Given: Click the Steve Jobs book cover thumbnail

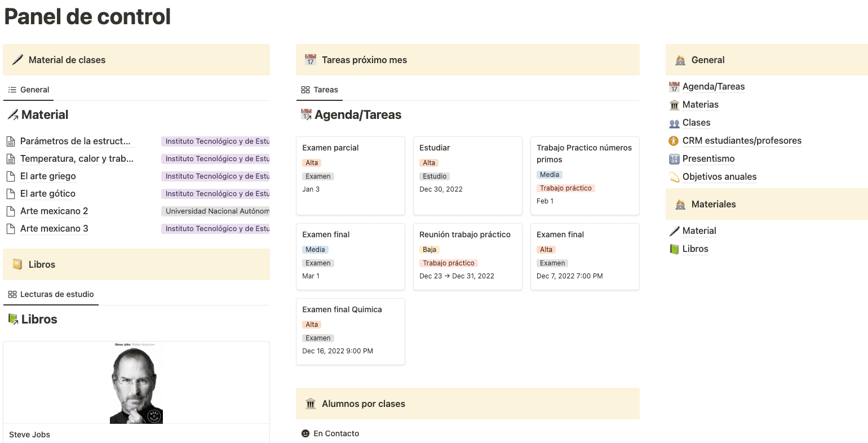Looking at the screenshot, I should (136, 383).
